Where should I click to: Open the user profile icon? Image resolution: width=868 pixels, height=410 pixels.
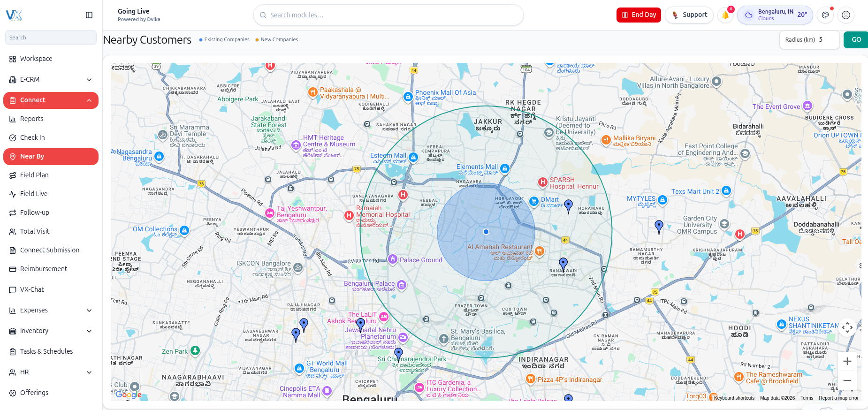click(x=845, y=15)
